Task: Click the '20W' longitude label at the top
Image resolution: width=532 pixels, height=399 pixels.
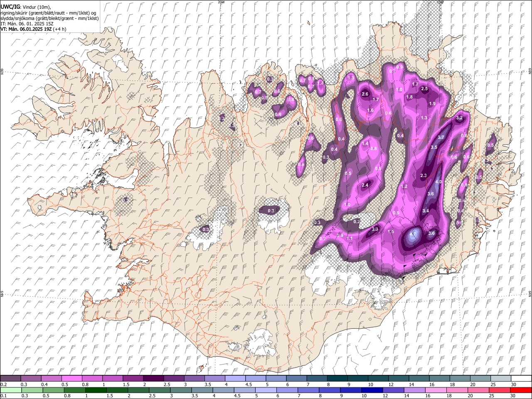Action: coord(221,2)
